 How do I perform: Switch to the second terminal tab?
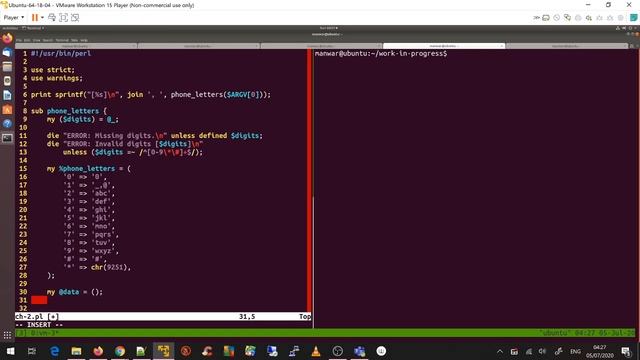[198, 46]
